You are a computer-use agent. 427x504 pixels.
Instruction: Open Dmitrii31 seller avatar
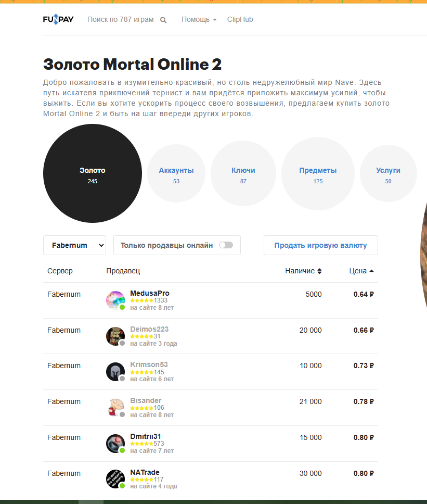115,444
